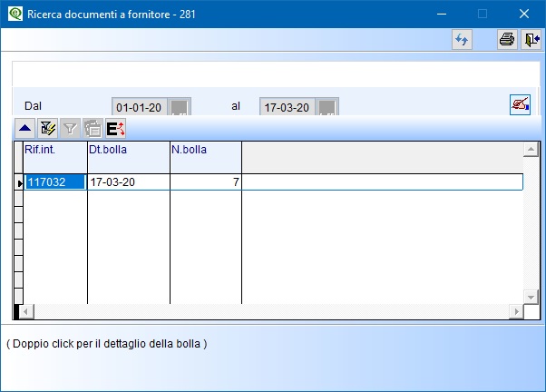Sort by N.bolla column header
The height and width of the screenshot is (392, 546).
click(206, 157)
